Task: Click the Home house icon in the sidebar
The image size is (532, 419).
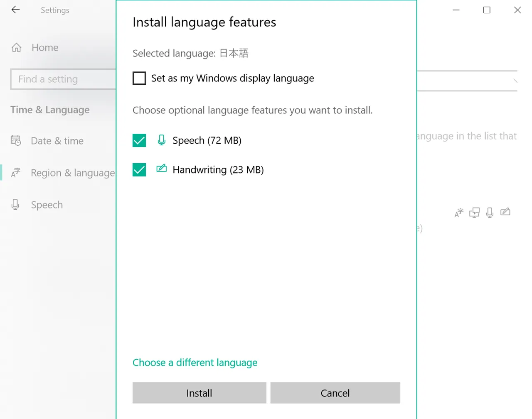Action: click(16, 47)
